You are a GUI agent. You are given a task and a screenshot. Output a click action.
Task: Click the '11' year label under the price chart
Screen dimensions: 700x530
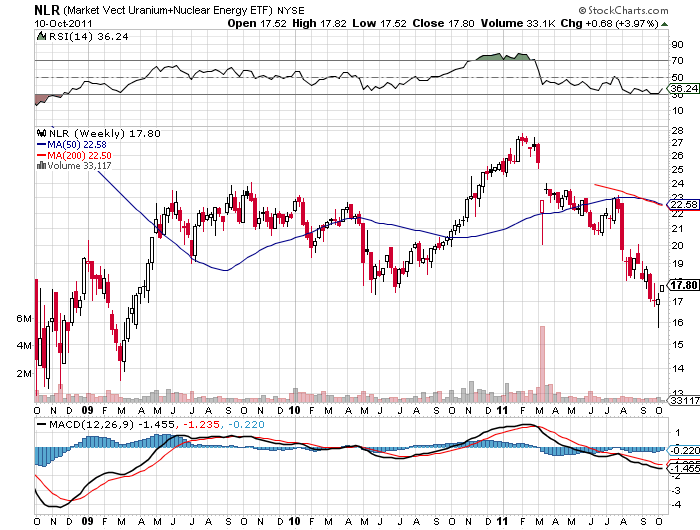tap(503, 410)
